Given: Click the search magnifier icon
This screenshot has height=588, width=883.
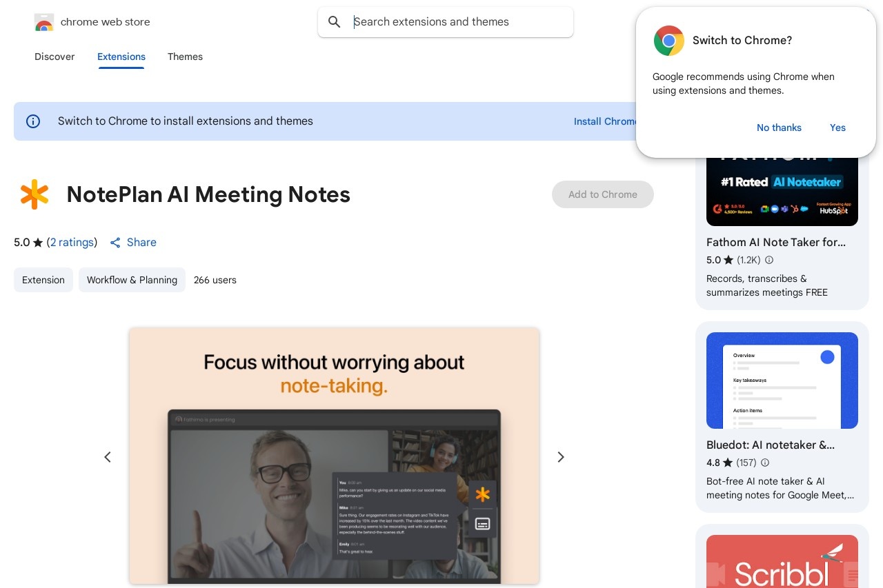Looking at the screenshot, I should [x=335, y=22].
